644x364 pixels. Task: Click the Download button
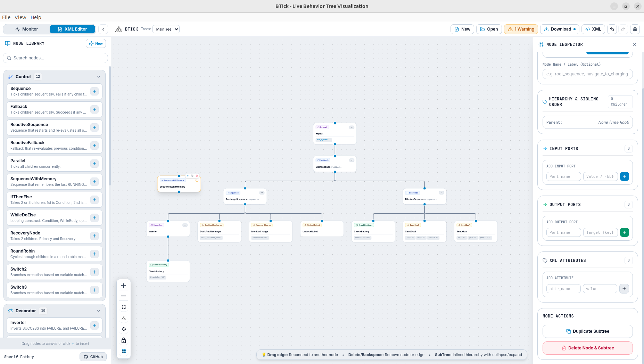[560, 29]
